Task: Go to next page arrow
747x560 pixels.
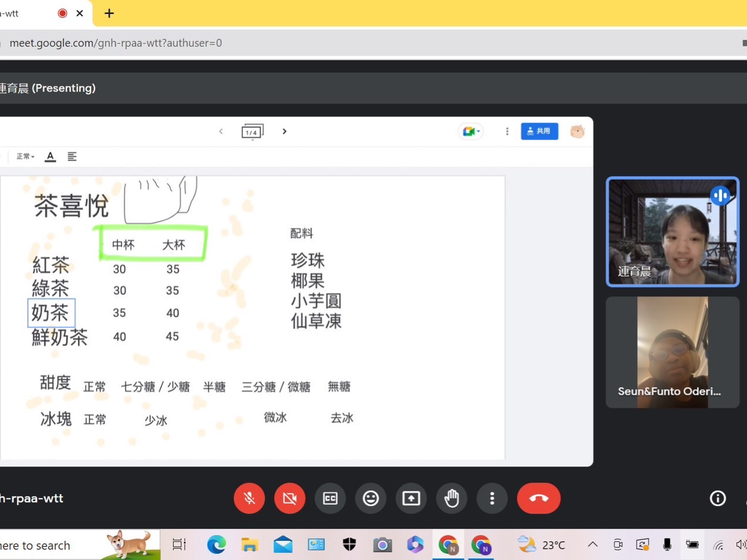Action: 284,131
